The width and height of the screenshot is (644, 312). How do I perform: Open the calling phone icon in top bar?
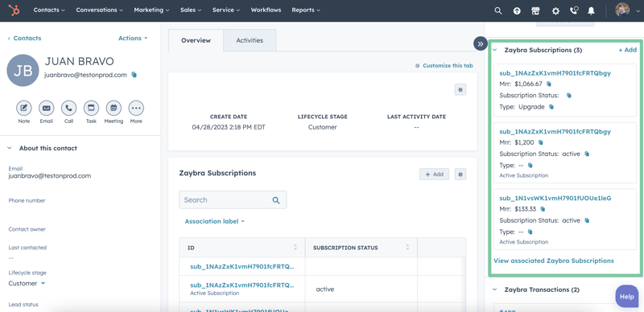tap(574, 10)
